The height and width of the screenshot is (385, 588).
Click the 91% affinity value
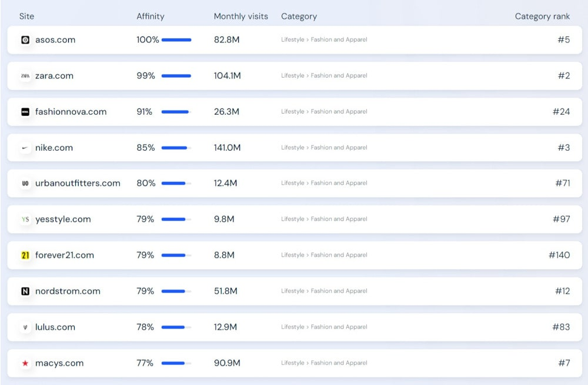(145, 112)
